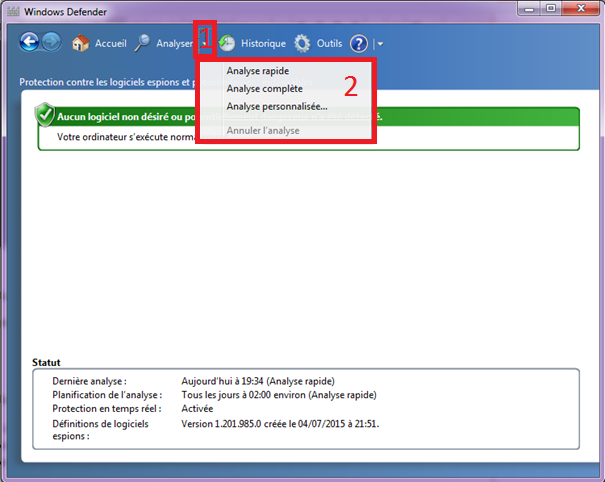The height and width of the screenshot is (482, 605).
Task: Click the Outils gear icon
Action: (302, 43)
